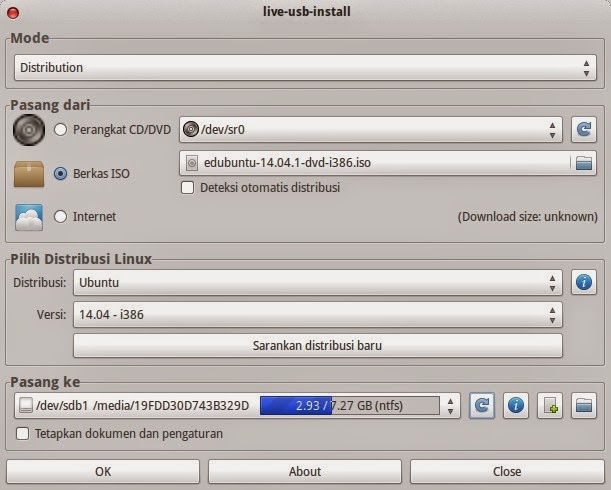
Task: Select the Internet radio button
Action: pyautogui.click(x=60, y=216)
